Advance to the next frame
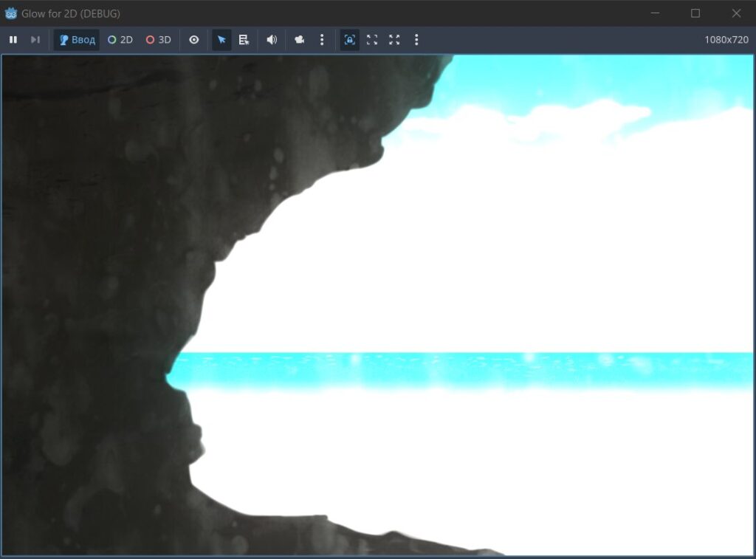Image resolution: width=756 pixels, height=559 pixels. coord(35,40)
